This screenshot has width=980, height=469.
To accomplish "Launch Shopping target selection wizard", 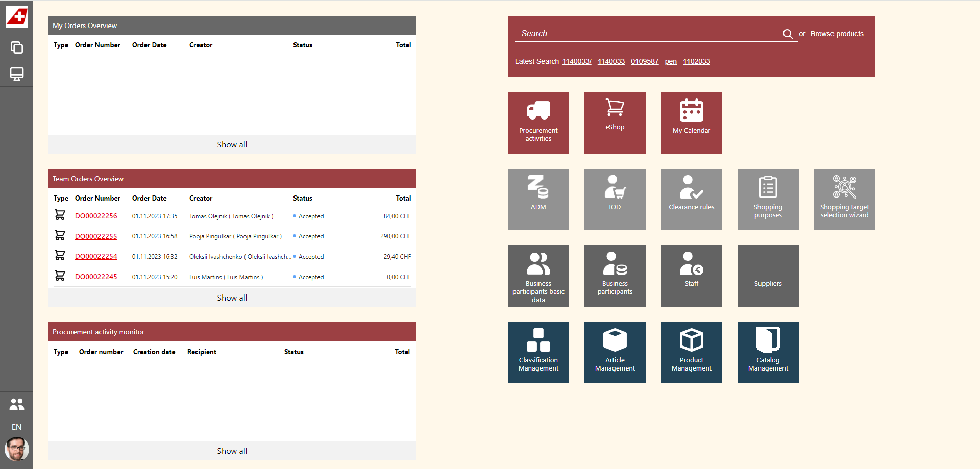I will click(844, 200).
